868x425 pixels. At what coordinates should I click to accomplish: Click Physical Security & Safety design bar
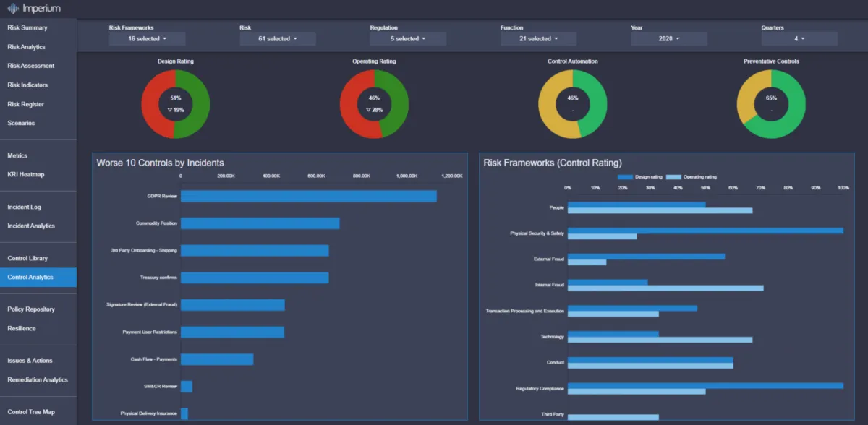coord(705,231)
